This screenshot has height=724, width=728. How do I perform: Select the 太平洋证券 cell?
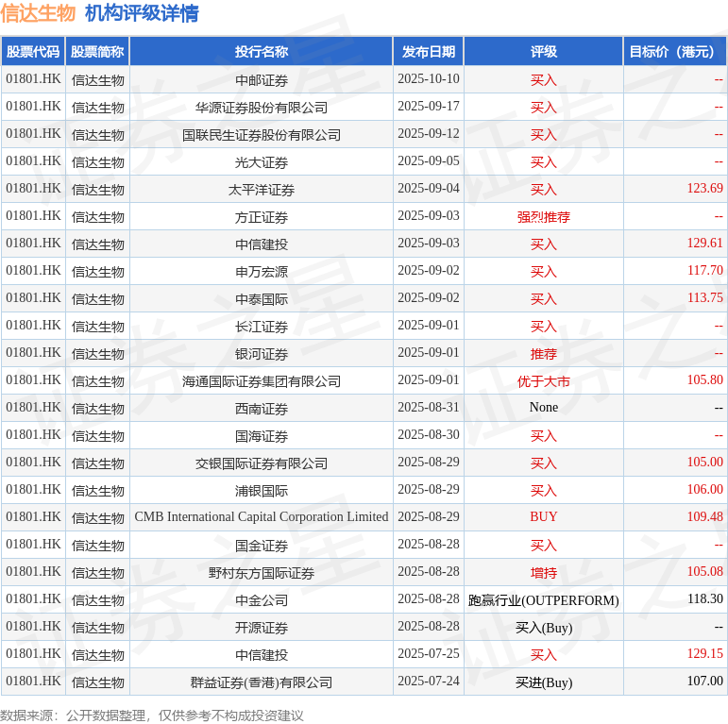pos(262,190)
